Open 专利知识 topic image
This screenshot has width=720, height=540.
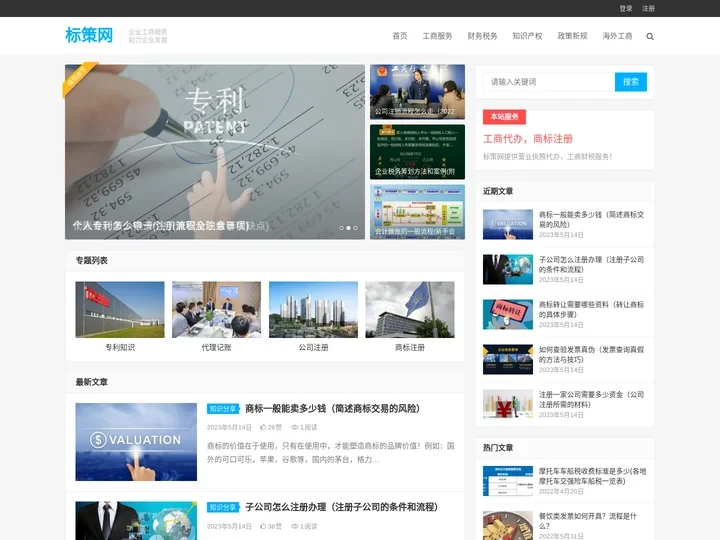tap(120, 309)
